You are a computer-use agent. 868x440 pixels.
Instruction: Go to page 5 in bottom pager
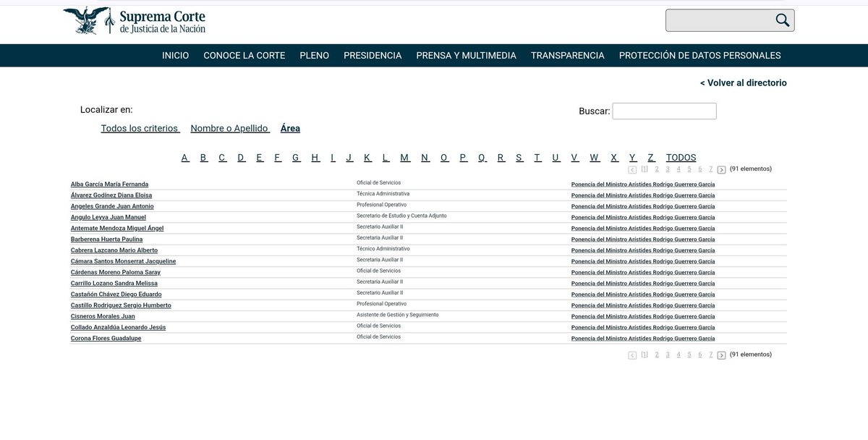pyautogui.click(x=689, y=355)
